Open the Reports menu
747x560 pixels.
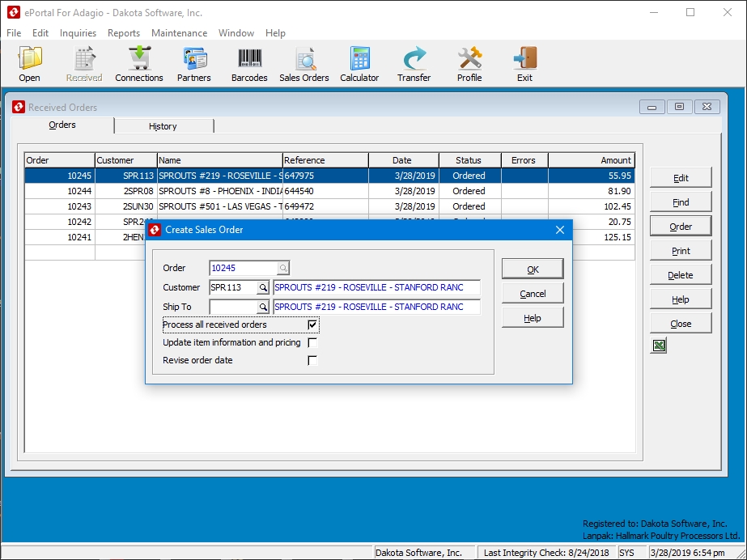pos(124,33)
